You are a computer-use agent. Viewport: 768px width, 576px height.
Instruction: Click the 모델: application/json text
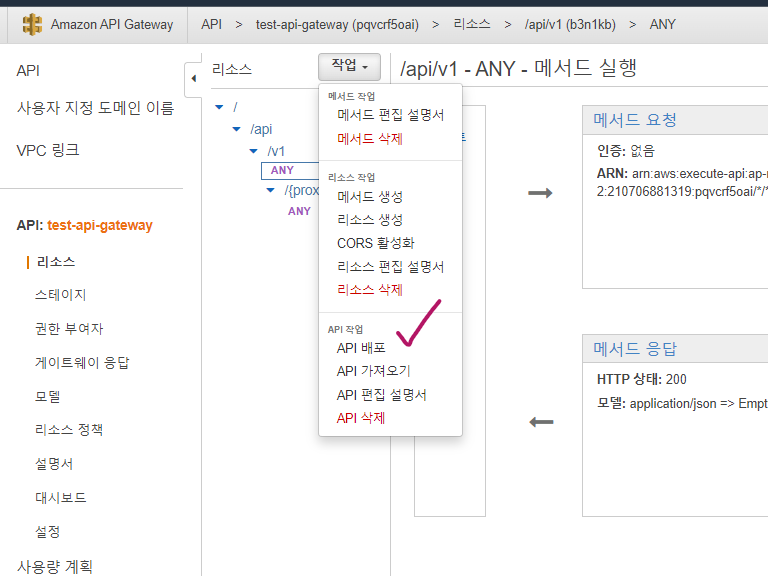tap(682, 404)
